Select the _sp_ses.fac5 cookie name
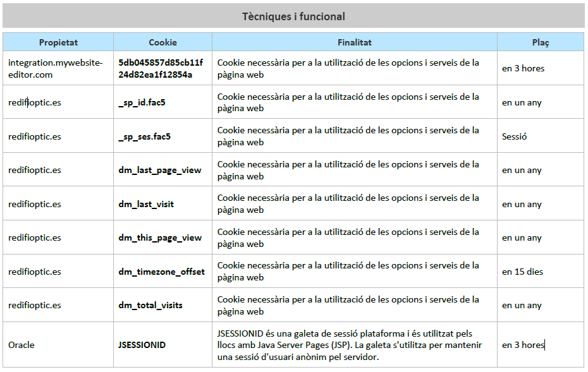The width and height of the screenshot is (588, 372). (144, 136)
